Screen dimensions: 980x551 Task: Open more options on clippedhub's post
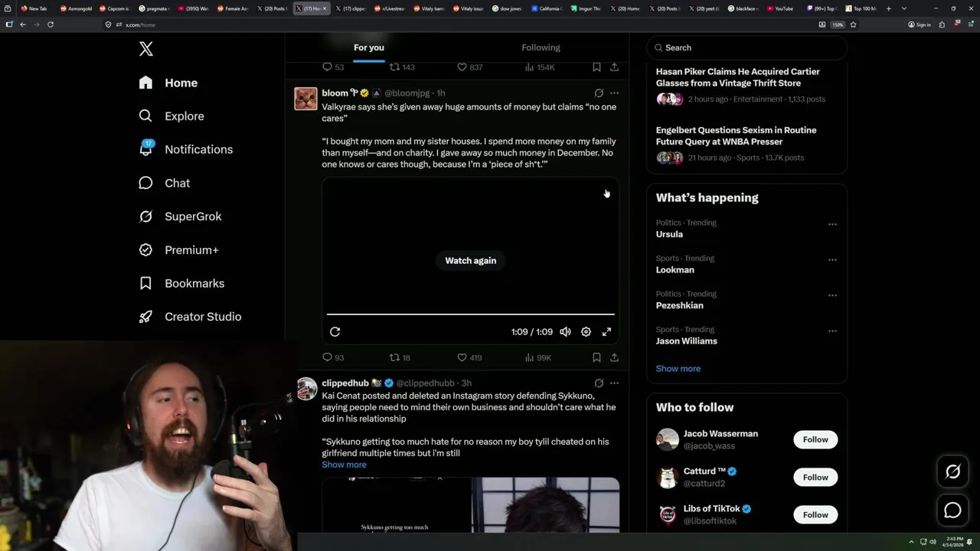coord(614,383)
